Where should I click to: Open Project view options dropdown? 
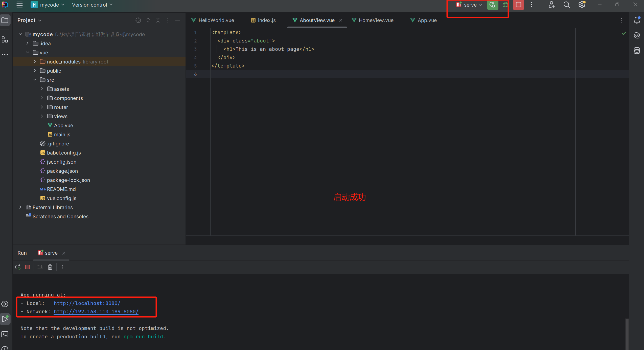point(29,20)
